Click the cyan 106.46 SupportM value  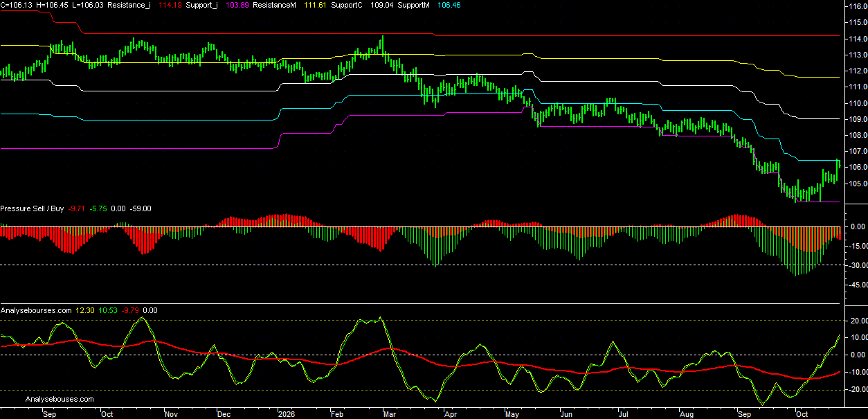coord(450,5)
